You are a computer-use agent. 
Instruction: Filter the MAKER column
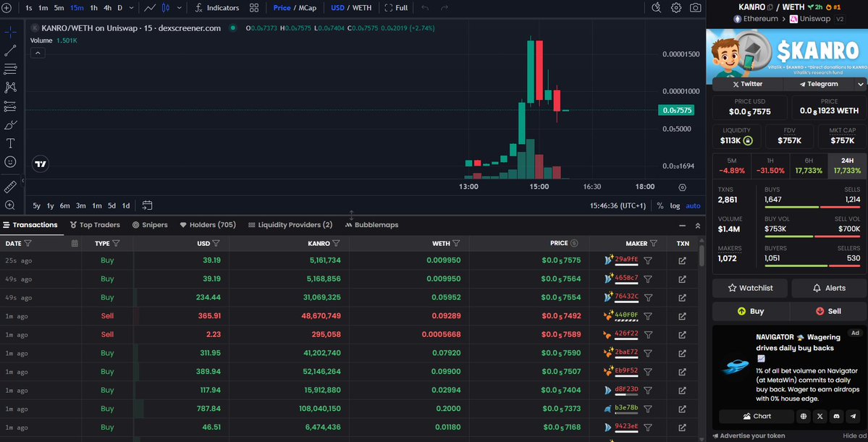coord(654,243)
